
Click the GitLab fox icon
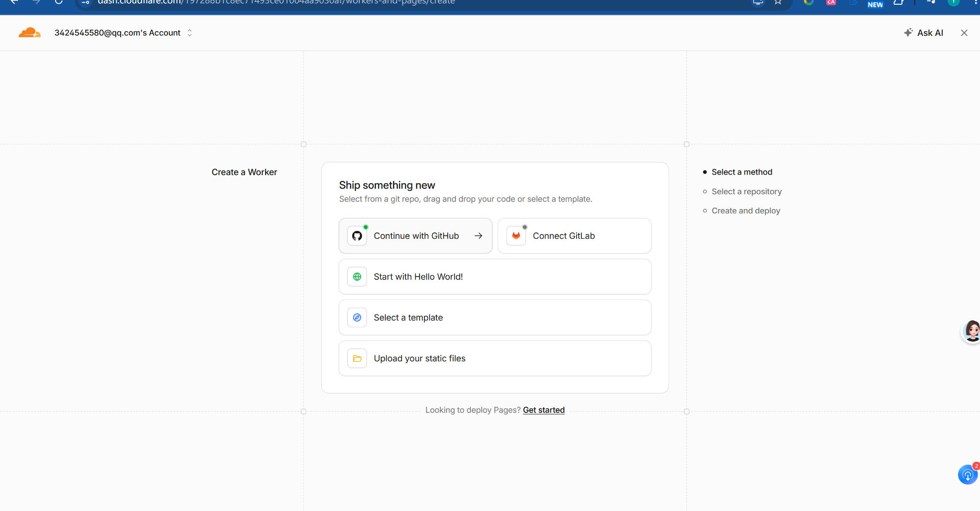pyautogui.click(x=516, y=236)
